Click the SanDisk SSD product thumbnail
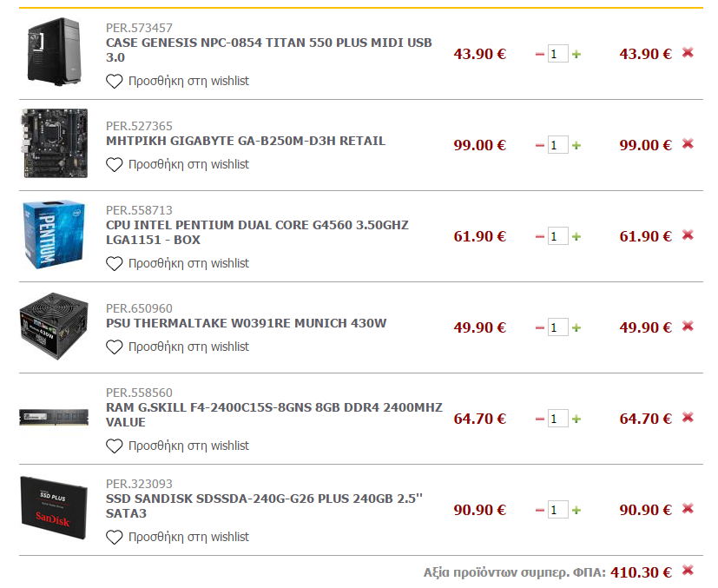The width and height of the screenshot is (718, 588). pyautogui.click(x=54, y=508)
